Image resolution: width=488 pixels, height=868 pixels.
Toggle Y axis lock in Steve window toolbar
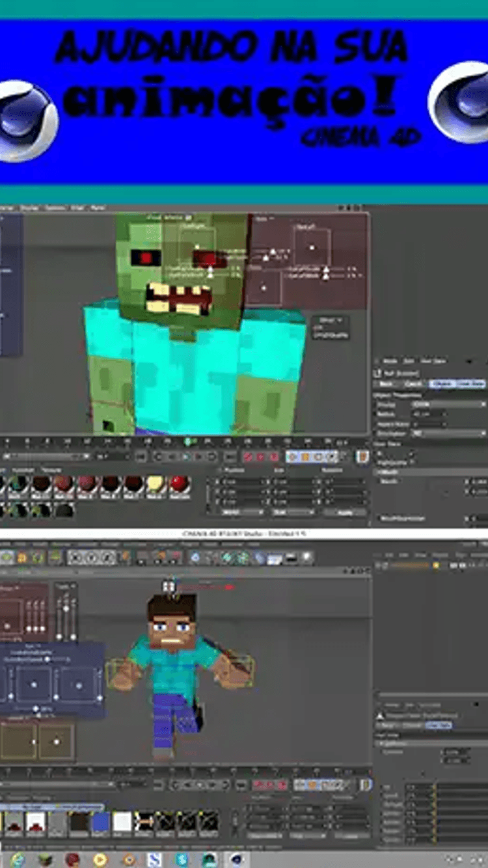(x=92, y=558)
